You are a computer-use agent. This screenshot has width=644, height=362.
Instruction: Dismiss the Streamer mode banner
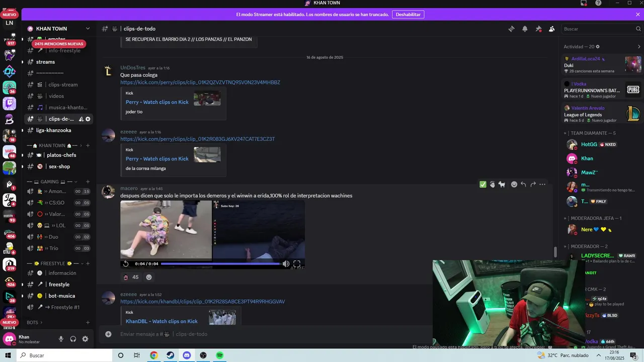(x=638, y=15)
